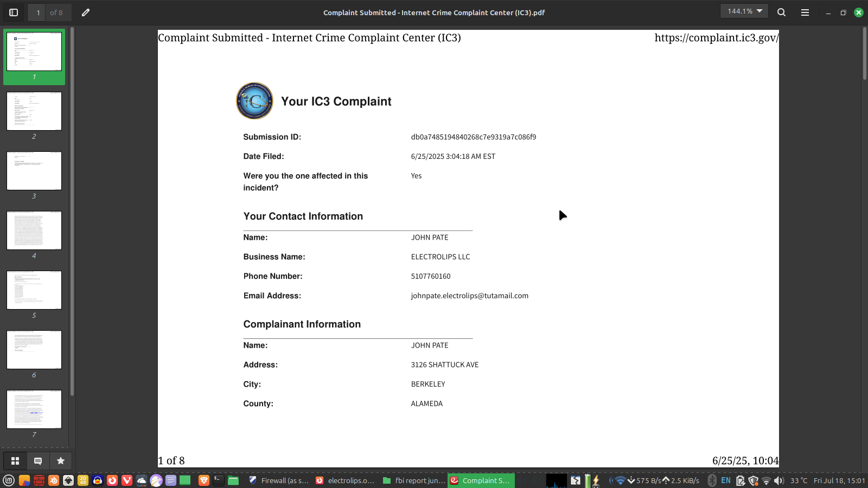Switch to fbi report folder window

414,480
